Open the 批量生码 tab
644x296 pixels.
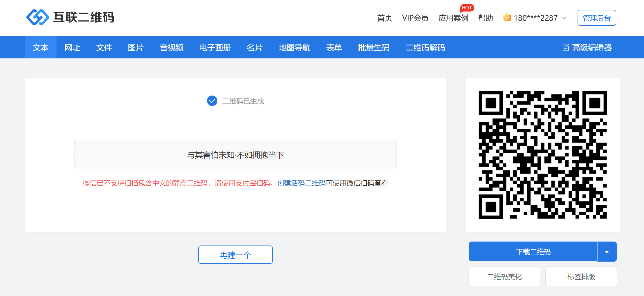click(x=374, y=48)
